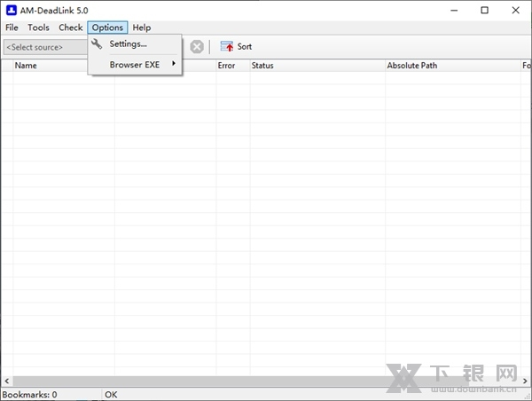532x401 pixels.
Task: Expand the Browser EXE submenu arrow
Action: (x=174, y=64)
